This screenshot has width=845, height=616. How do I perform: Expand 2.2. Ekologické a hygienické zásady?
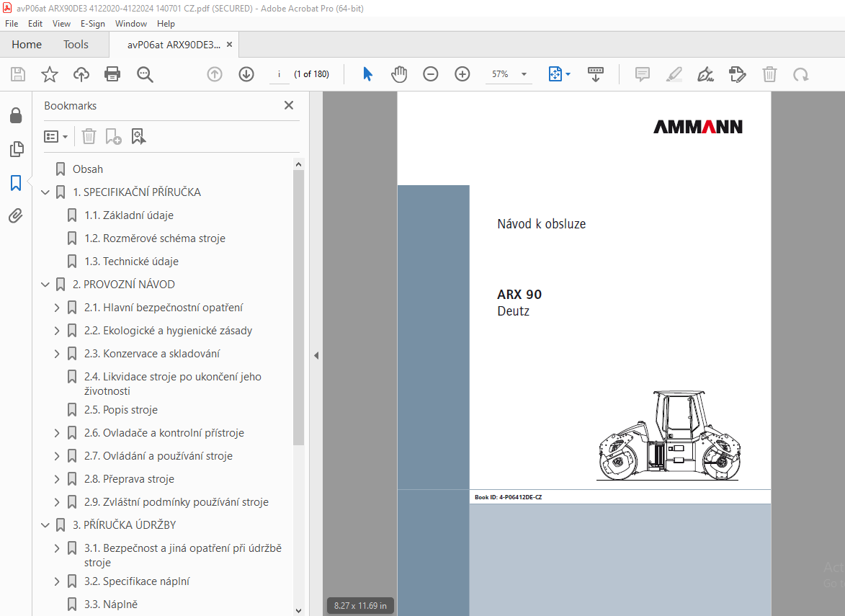point(57,331)
